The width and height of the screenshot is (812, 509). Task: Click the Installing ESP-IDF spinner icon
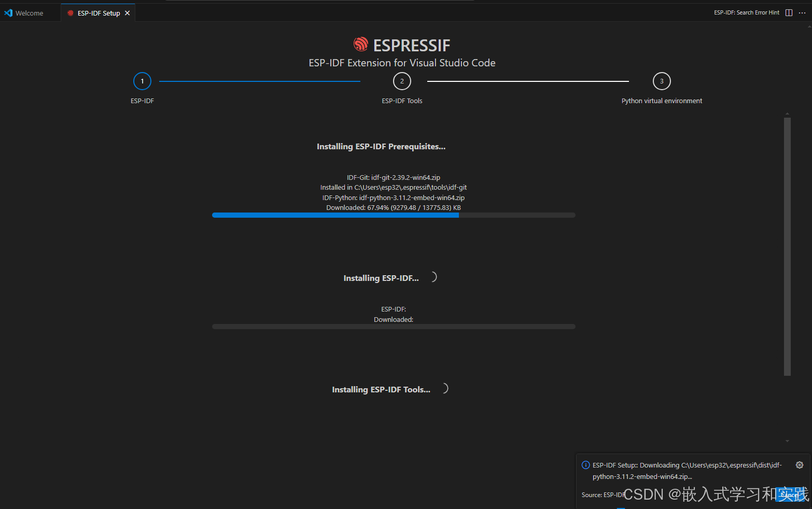433,277
